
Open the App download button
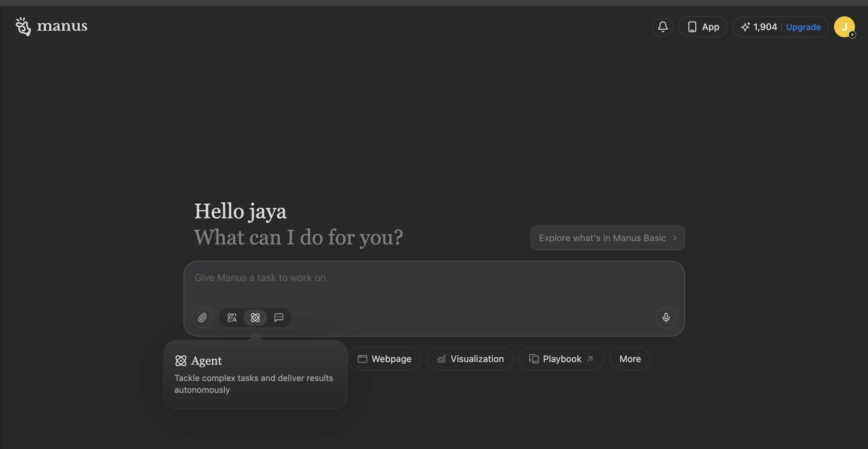[703, 26]
